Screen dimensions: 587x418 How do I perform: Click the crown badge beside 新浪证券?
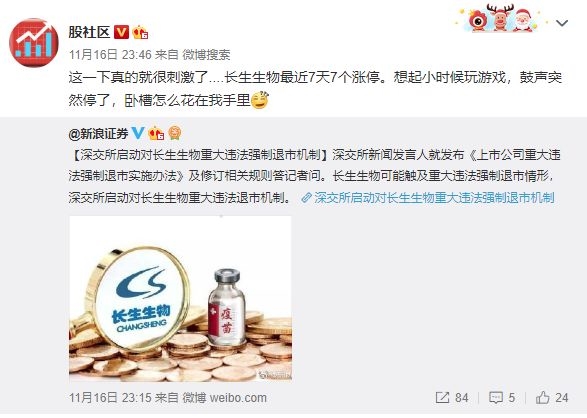156,133
